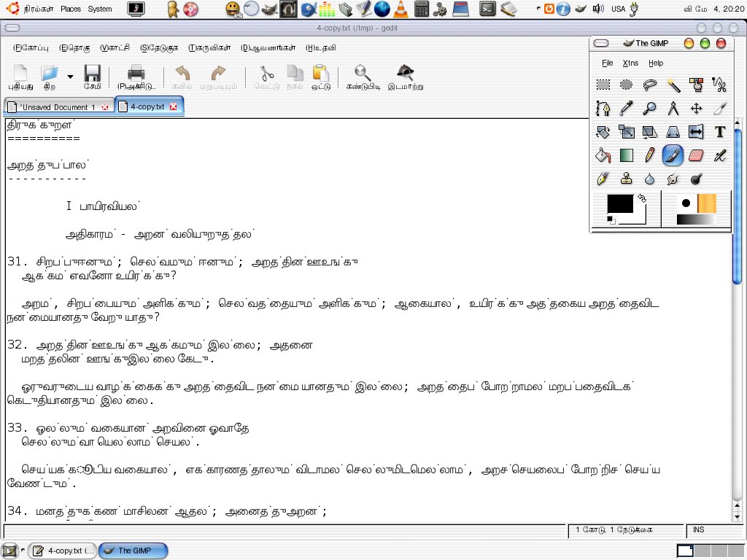Open gedit (V) view menu

tap(115, 47)
